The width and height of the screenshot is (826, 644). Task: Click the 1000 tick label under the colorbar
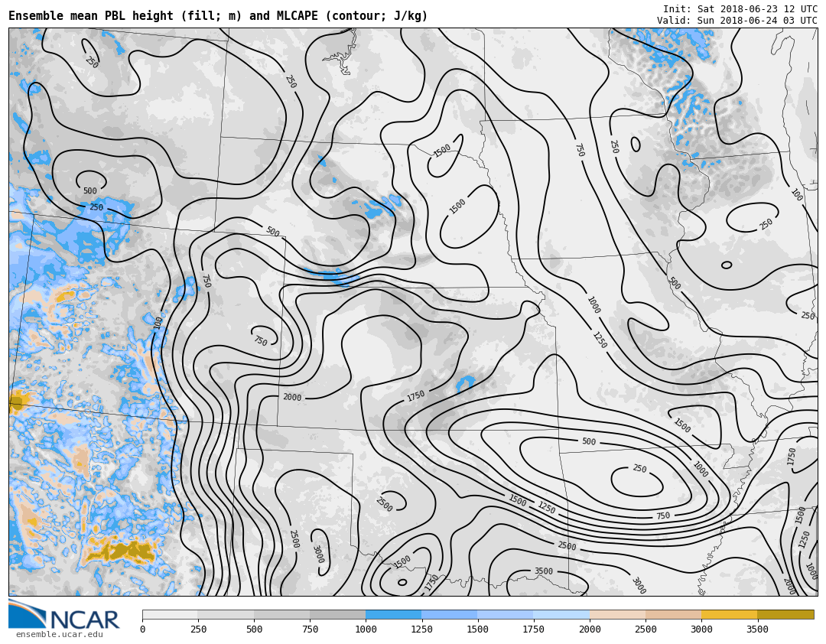click(x=366, y=629)
